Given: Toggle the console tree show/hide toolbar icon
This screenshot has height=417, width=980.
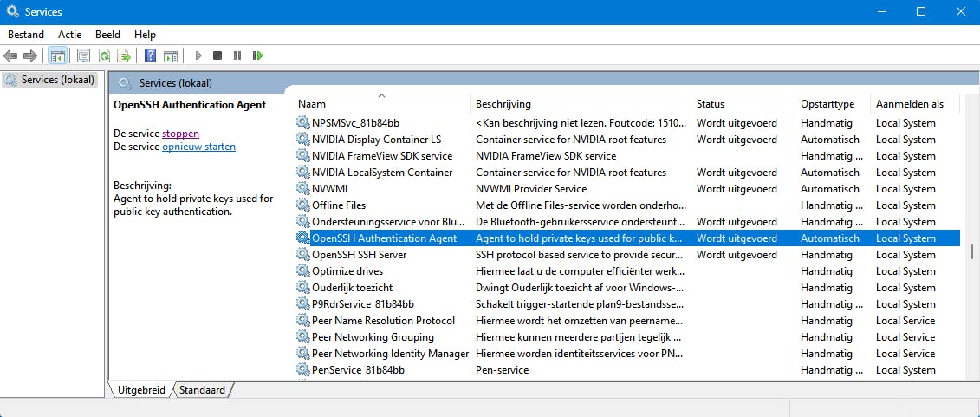Looking at the screenshot, I should [x=57, y=55].
